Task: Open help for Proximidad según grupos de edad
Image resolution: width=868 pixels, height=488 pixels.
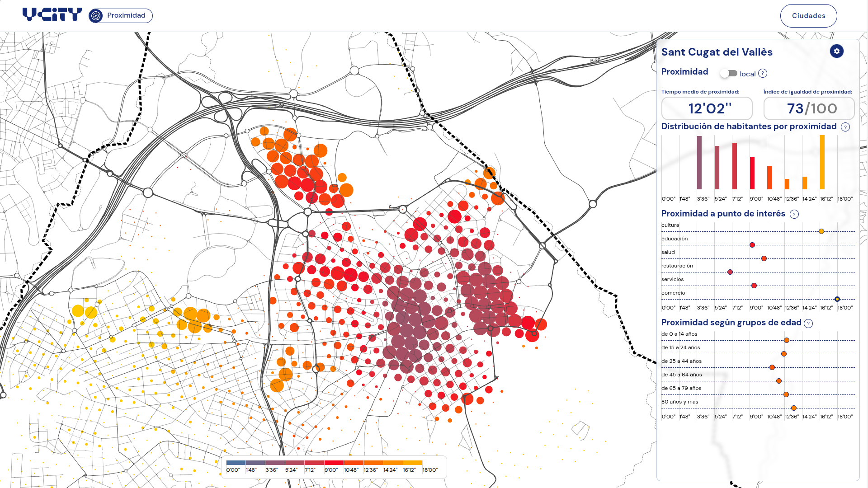Action: tap(808, 323)
